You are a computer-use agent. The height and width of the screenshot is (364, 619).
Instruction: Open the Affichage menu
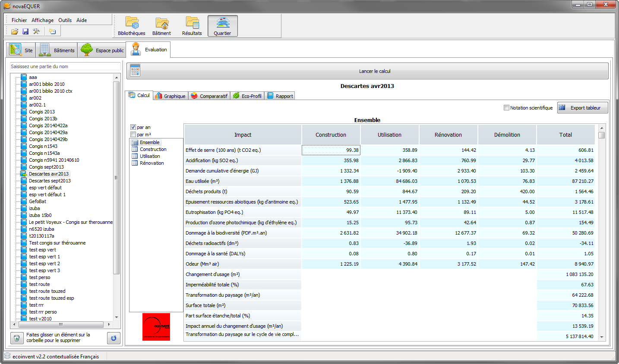(43, 20)
